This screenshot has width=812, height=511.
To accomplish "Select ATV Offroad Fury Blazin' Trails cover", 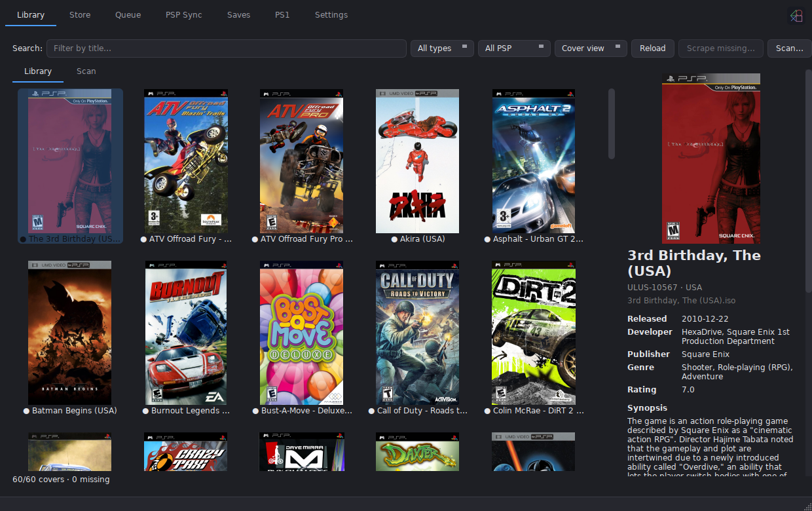I will (x=185, y=161).
